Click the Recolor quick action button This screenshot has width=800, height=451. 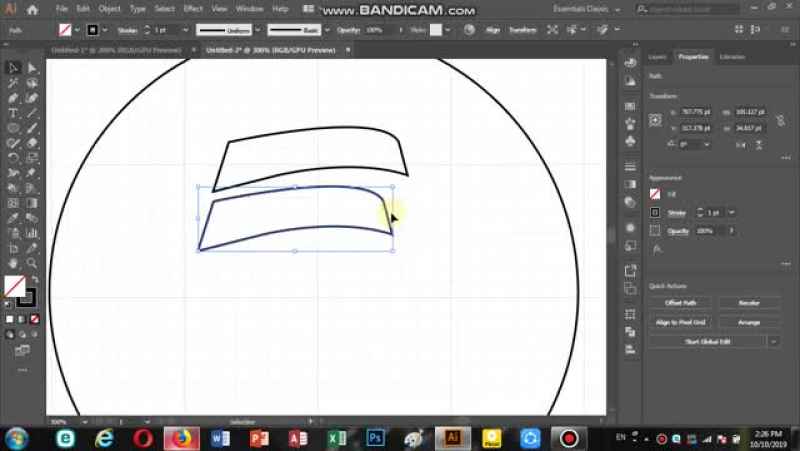pos(749,303)
